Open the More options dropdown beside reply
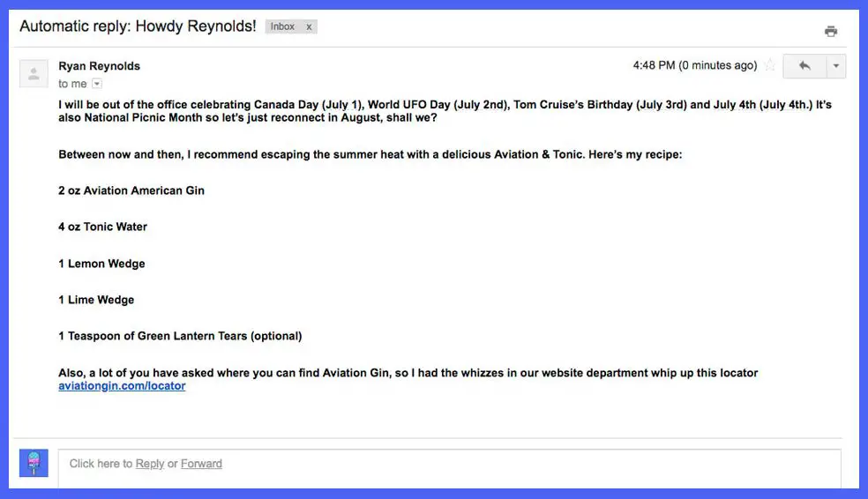868x499 pixels. pos(836,66)
